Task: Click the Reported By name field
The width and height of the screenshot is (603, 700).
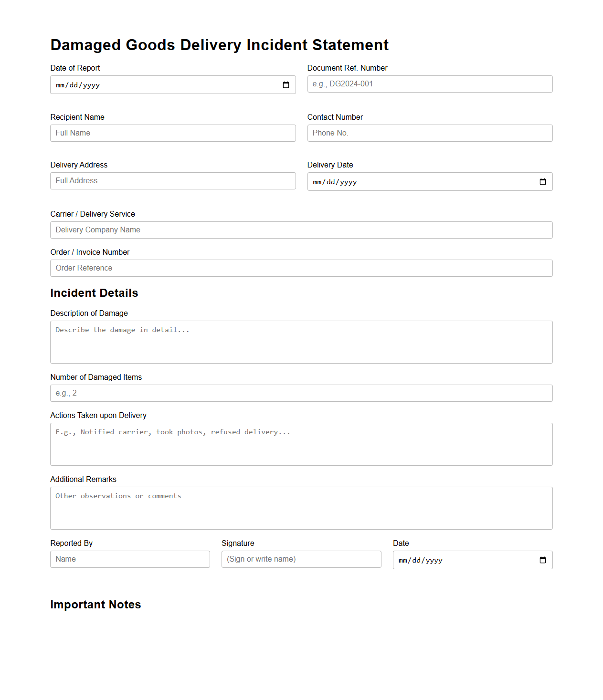Action: click(130, 559)
